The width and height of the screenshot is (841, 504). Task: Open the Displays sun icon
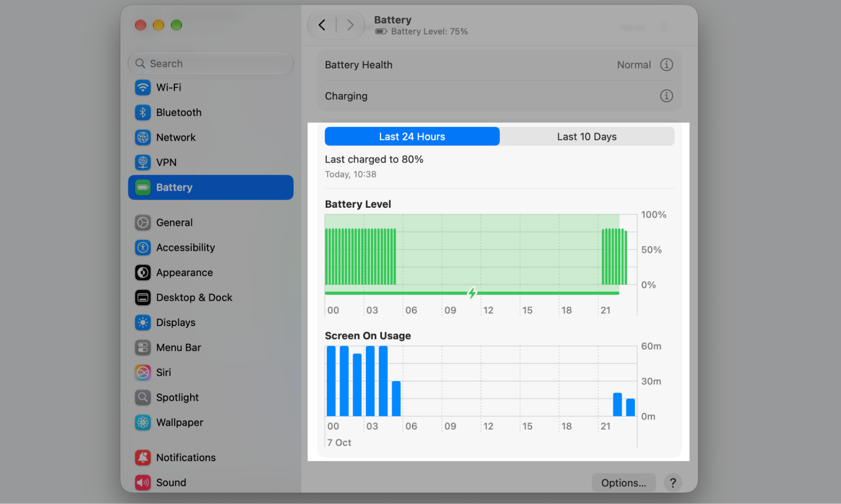[x=143, y=322]
